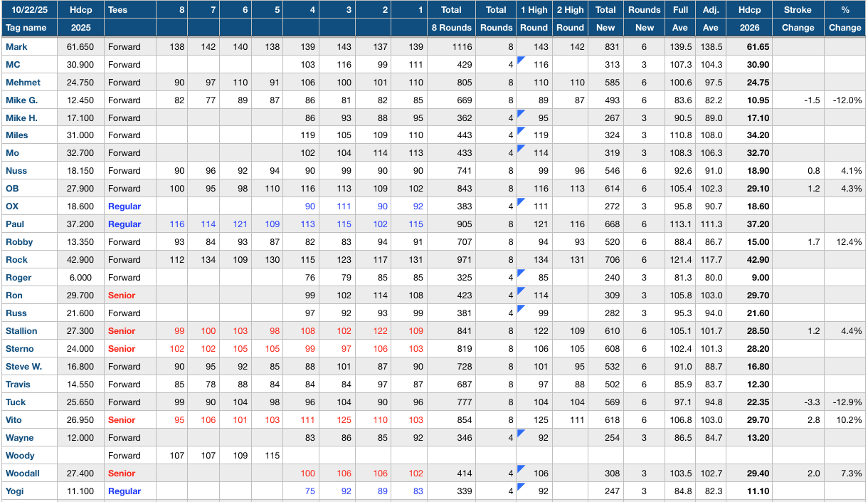Click the Hdcp 2026 column header

pyautogui.click(x=749, y=19)
